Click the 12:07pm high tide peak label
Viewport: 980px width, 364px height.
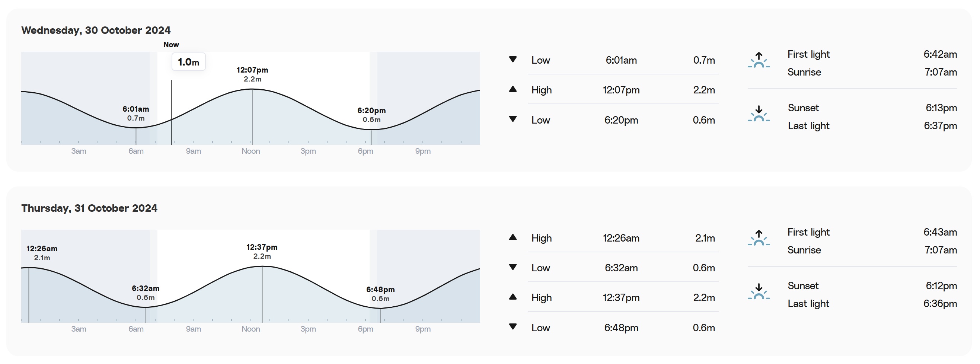click(253, 74)
